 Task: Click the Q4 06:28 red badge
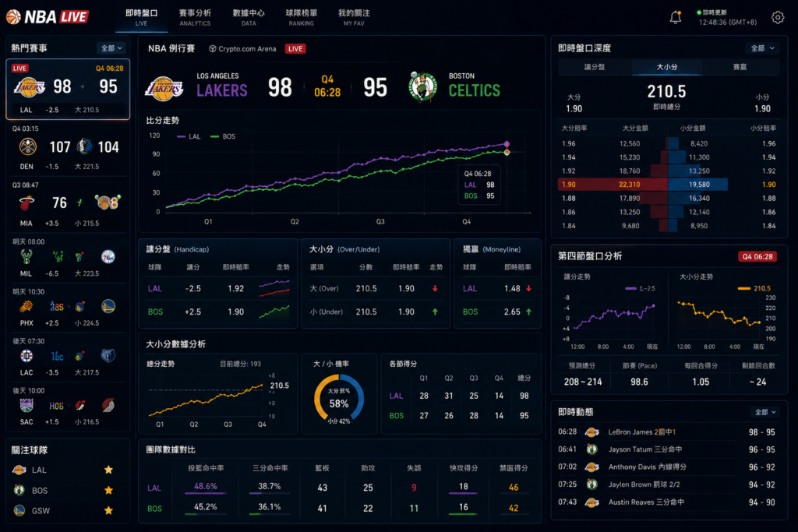pos(757,257)
